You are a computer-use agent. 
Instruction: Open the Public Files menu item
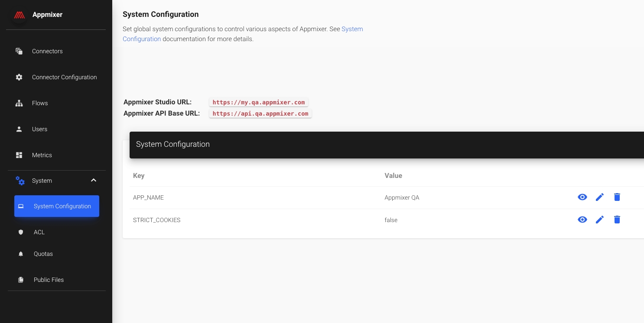pyautogui.click(x=49, y=280)
